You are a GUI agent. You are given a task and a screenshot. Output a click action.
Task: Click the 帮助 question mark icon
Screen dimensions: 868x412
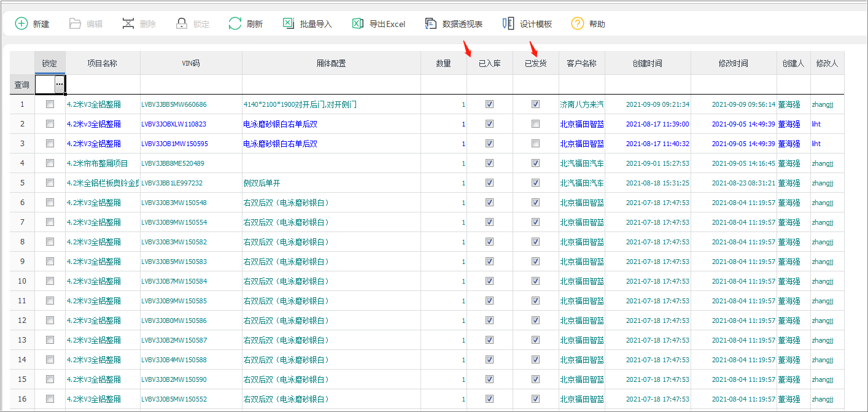point(578,23)
